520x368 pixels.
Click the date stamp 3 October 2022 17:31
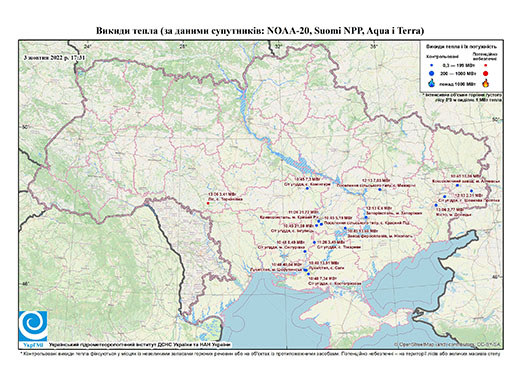pos(55,57)
